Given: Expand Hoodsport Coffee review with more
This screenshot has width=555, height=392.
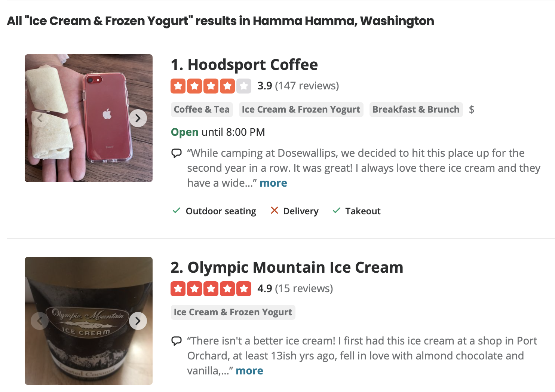Looking at the screenshot, I should (x=273, y=183).
